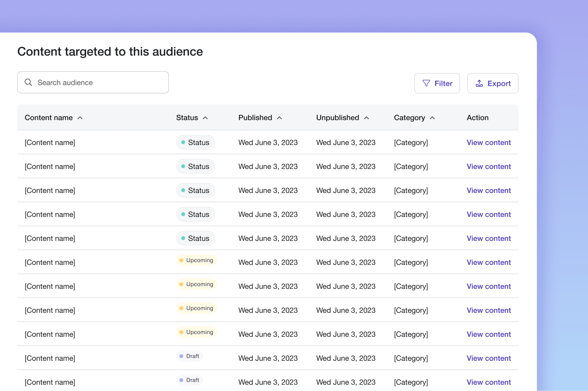Open View content for fourth Upcoming row
The image size is (588, 391).
(489, 334)
